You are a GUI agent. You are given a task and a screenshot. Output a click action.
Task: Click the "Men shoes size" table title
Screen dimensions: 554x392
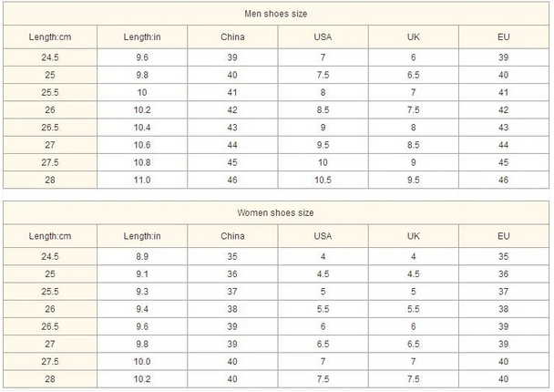(x=276, y=14)
